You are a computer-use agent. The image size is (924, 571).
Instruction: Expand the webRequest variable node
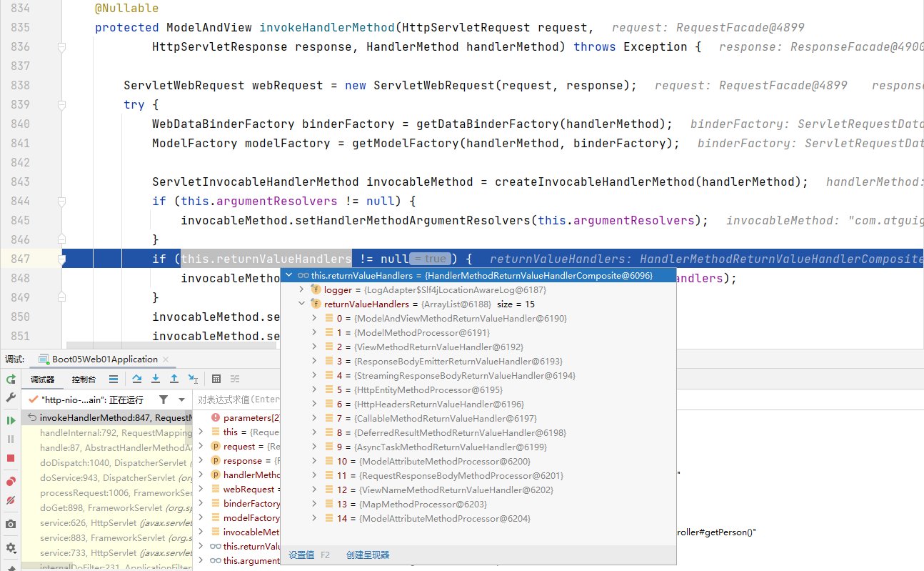click(201, 489)
